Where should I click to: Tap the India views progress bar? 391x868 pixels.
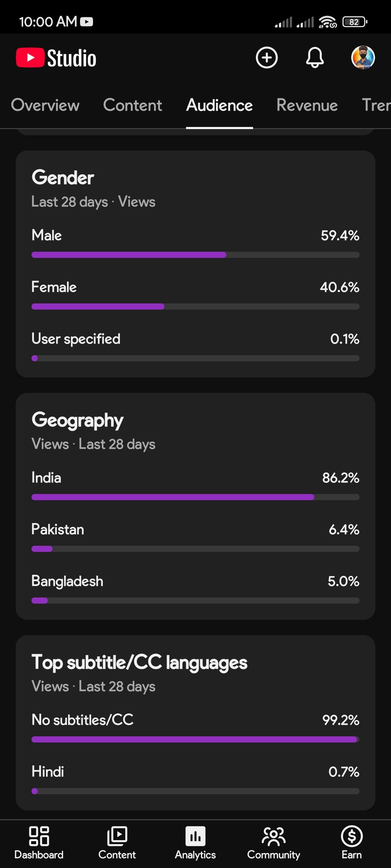(195, 497)
